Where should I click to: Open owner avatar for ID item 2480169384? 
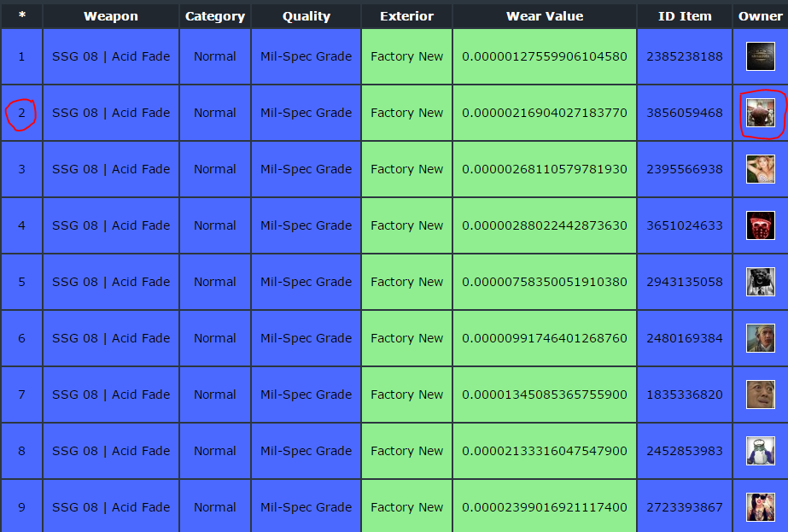coord(761,338)
